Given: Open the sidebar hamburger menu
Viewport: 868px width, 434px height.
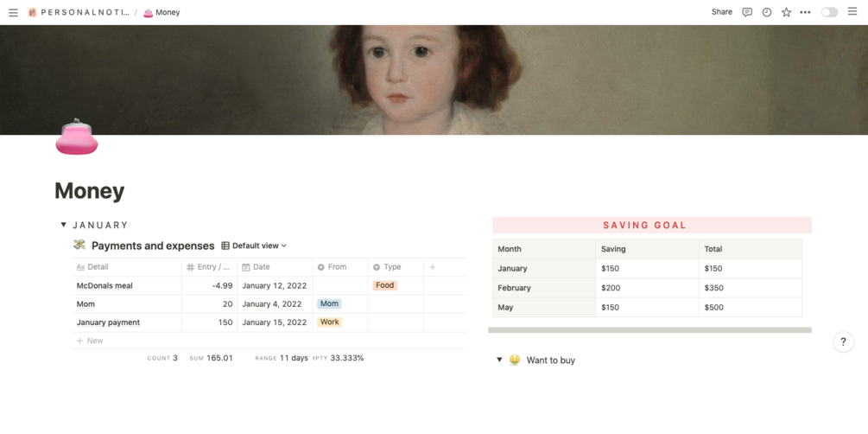Looking at the screenshot, I should tap(13, 12).
